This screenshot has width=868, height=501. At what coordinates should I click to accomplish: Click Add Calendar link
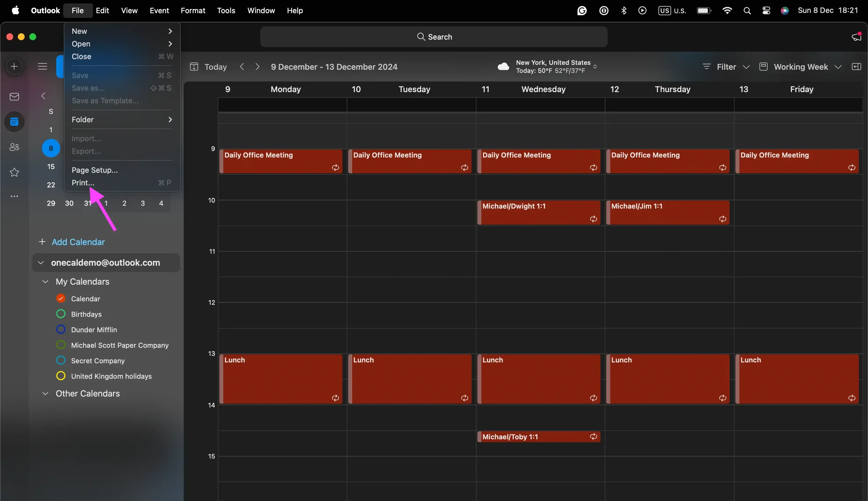(78, 242)
